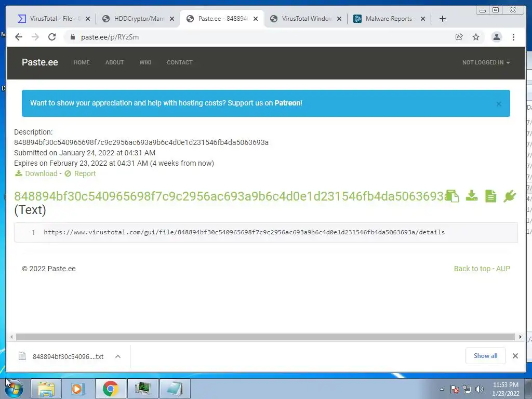Click the Action Center flag icon
The width and height of the screenshot is (532, 399).
[x=455, y=389]
